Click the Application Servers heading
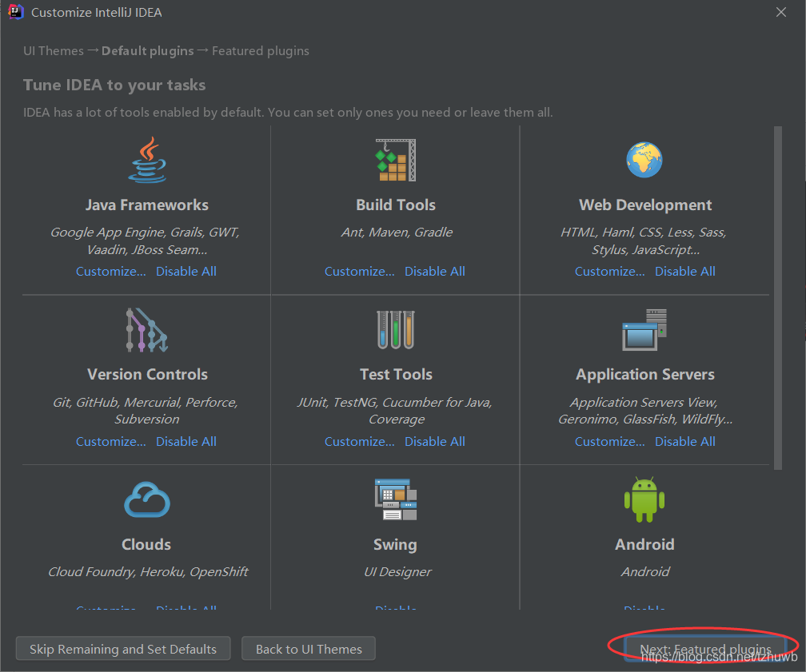Screen dimensions: 806x672 click(x=645, y=375)
